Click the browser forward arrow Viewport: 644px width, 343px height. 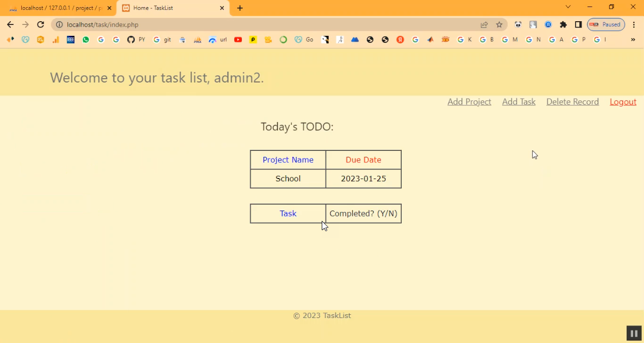[x=26, y=24]
